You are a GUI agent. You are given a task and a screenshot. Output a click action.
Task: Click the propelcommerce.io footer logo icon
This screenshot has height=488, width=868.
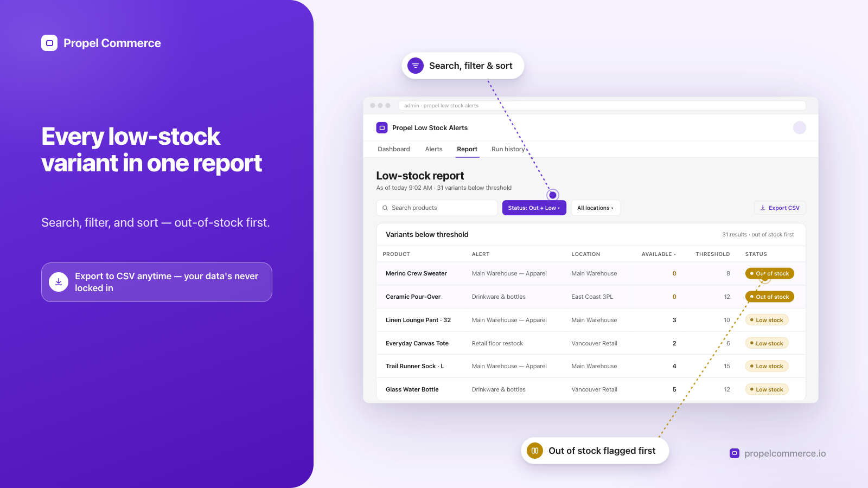click(735, 453)
